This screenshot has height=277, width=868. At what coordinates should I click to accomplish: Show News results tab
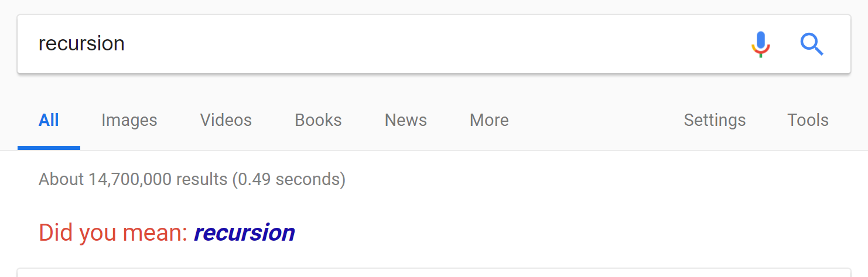405,121
